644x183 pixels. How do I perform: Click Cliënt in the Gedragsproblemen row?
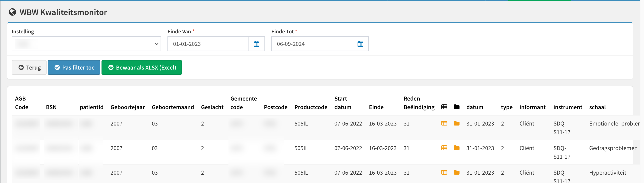(527, 148)
